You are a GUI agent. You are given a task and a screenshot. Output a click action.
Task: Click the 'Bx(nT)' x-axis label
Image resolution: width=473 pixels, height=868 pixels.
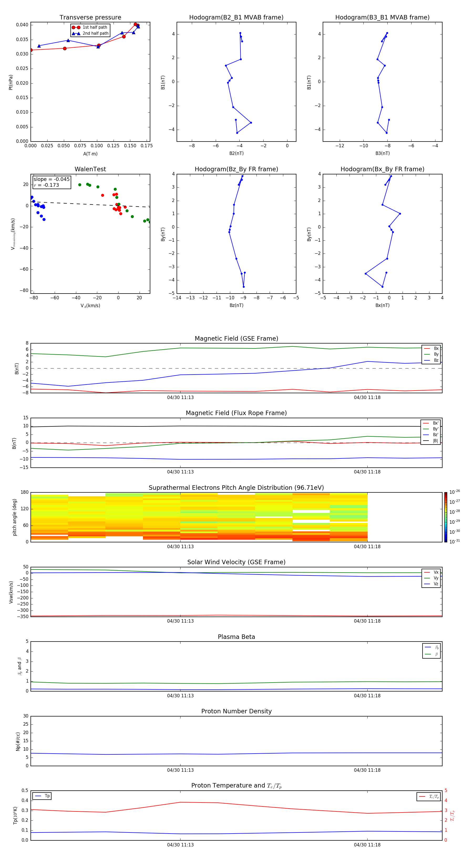point(382,305)
